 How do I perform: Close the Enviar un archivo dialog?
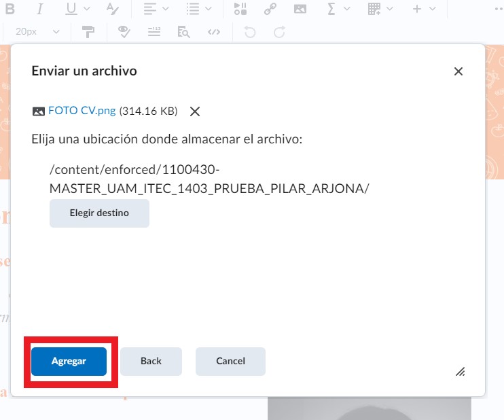[x=458, y=71]
